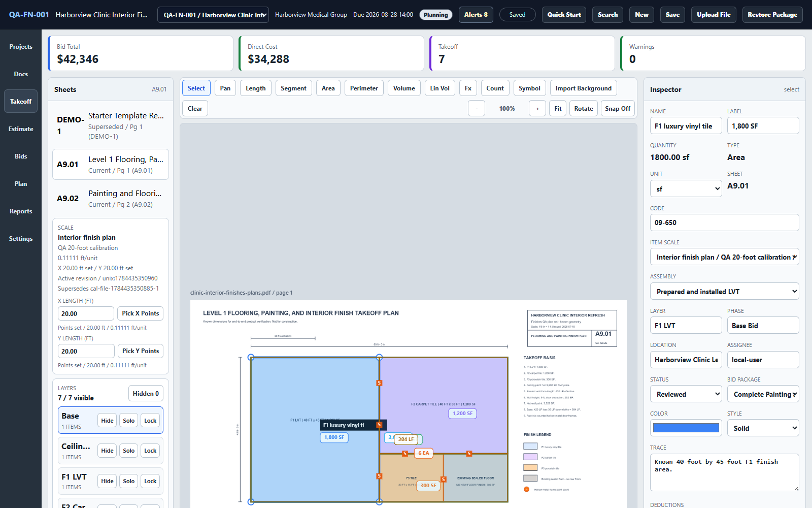Screen dimensions: 812x508
Task: Edit the Name field F1 luxury vinyl tile
Action: tap(686, 125)
